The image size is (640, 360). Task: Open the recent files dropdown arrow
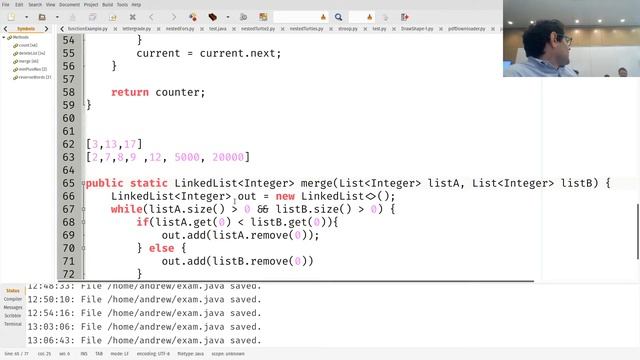pos(57,17)
